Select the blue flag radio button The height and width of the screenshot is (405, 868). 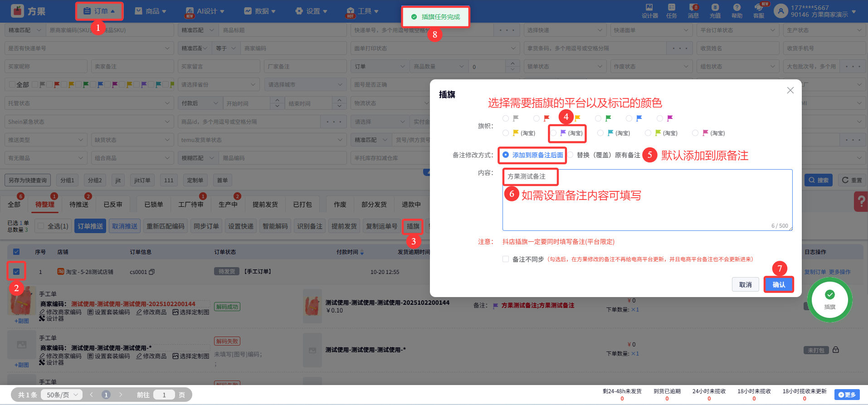(x=629, y=118)
